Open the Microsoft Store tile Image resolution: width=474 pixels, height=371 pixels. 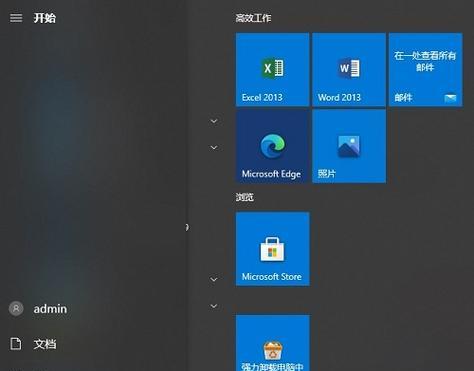pyautogui.click(x=272, y=249)
